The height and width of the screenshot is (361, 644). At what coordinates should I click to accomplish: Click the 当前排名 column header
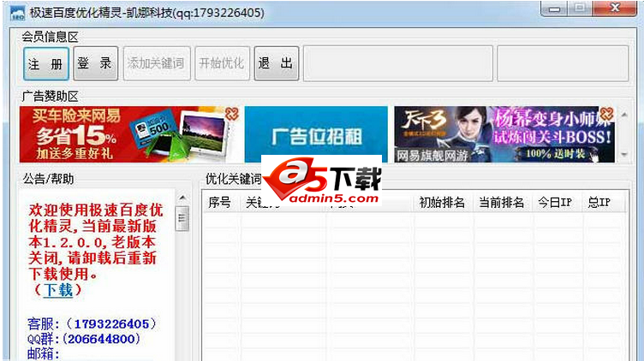click(x=503, y=202)
